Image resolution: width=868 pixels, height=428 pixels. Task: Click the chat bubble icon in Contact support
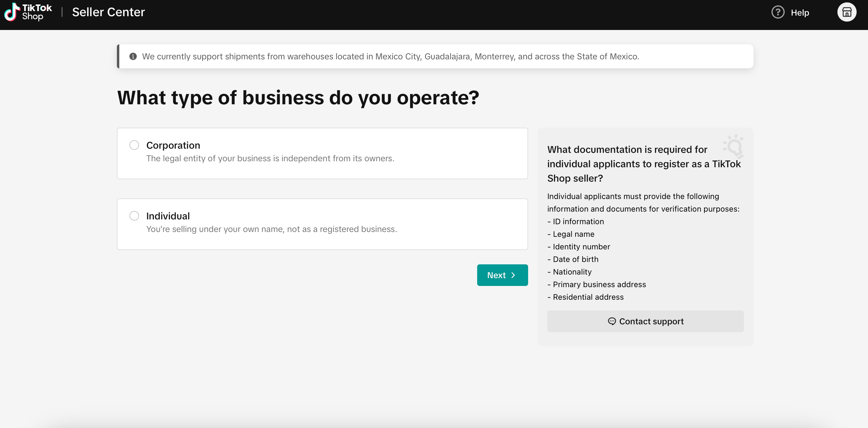pos(611,321)
